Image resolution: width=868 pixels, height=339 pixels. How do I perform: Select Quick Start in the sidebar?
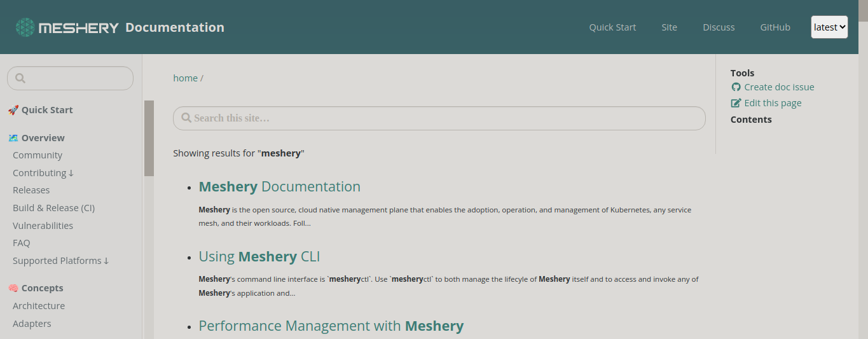point(47,110)
